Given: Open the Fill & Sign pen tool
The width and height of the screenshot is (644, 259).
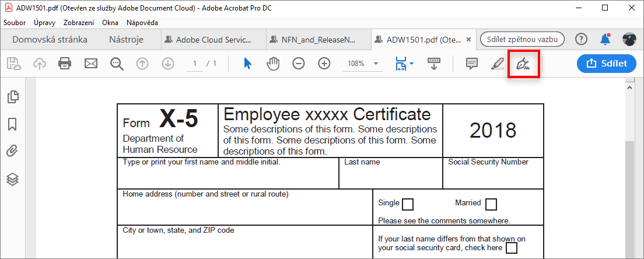Looking at the screenshot, I should coord(523,64).
